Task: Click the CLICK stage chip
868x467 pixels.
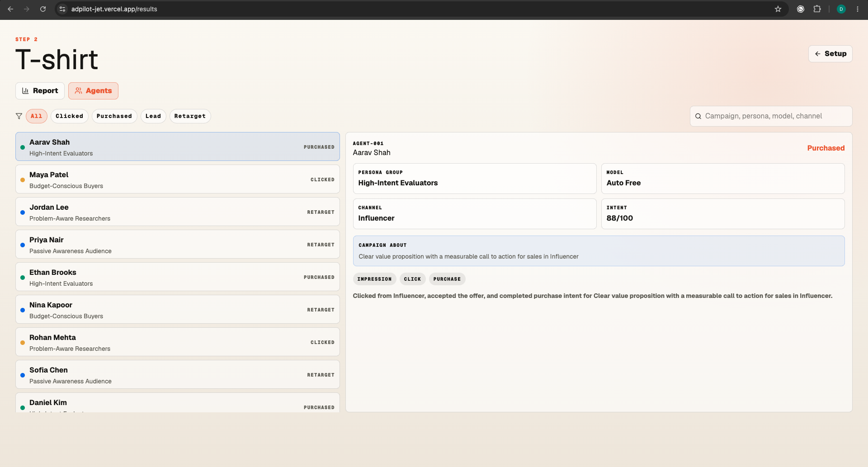Action: click(412, 279)
